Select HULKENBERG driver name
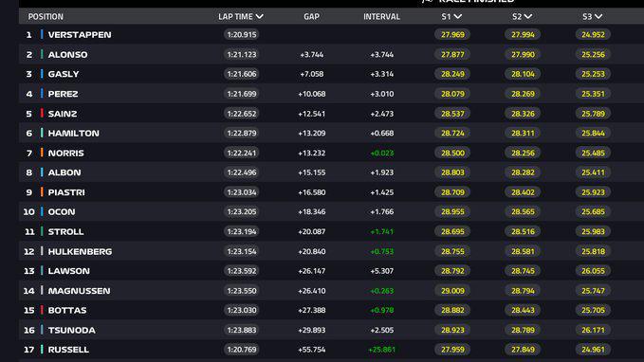This screenshot has height=362, width=644. 80,251
